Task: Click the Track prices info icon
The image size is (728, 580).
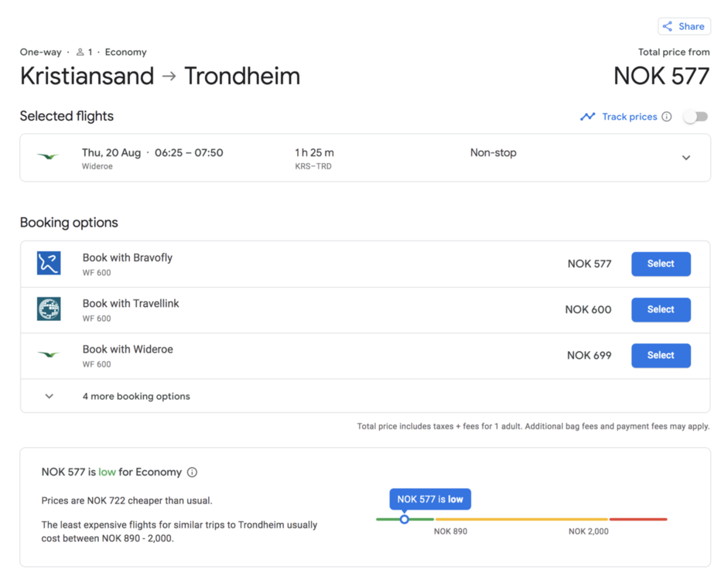Action: tap(667, 117)
